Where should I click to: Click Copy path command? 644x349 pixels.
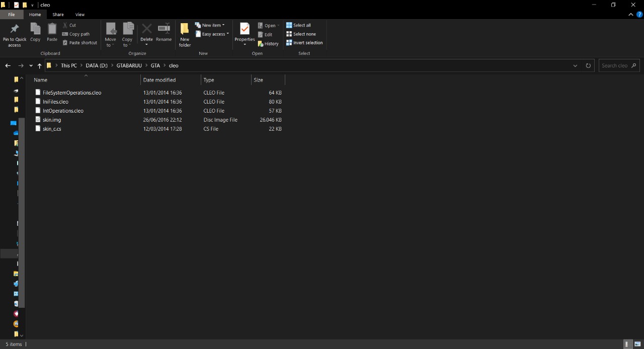76,34
